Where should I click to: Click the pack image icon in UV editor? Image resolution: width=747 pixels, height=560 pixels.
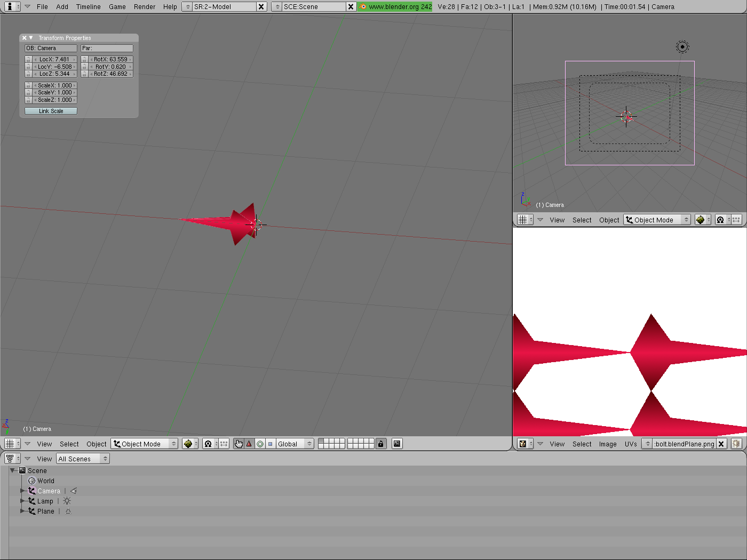pyautogui.click(x=736, y=444)
